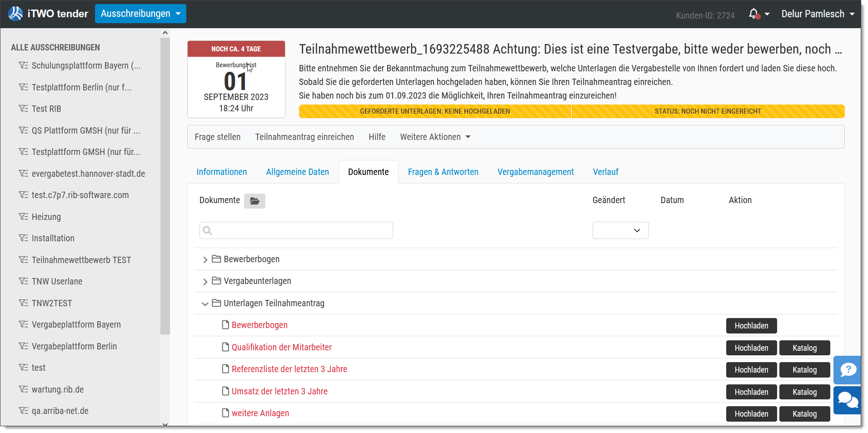Select Teilnahmewettbewerb TEST in the sidebar

(81, 260)
